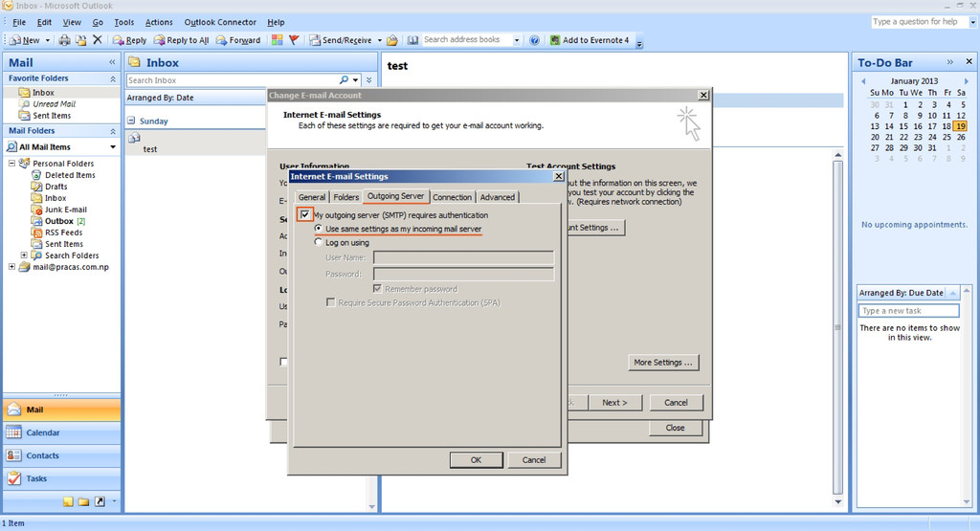Go to next month in calendar
This screenshot has width=980, height=531.
tap(967, 81)
